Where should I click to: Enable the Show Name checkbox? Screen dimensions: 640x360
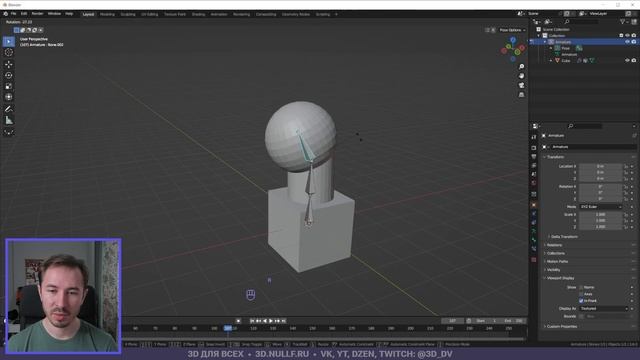tap(581, 287)
